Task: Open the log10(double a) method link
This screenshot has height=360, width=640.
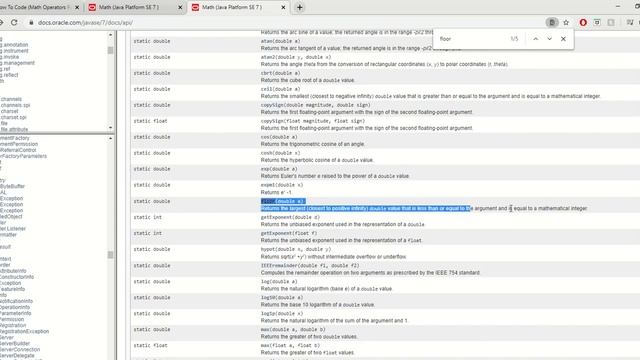Action: (282, 298)
